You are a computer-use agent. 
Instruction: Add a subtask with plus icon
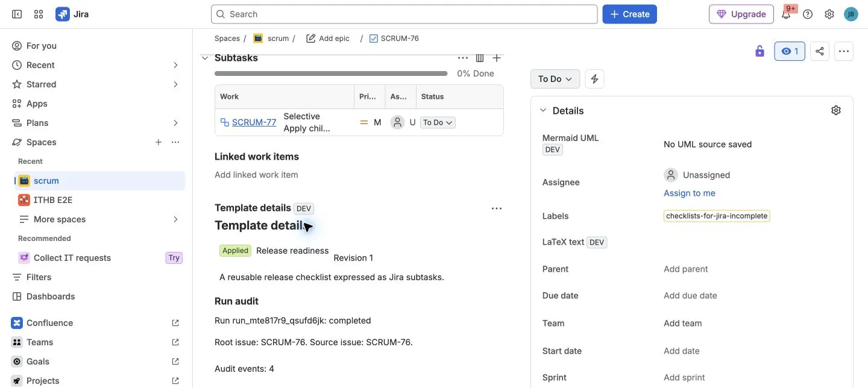point(497,58)
